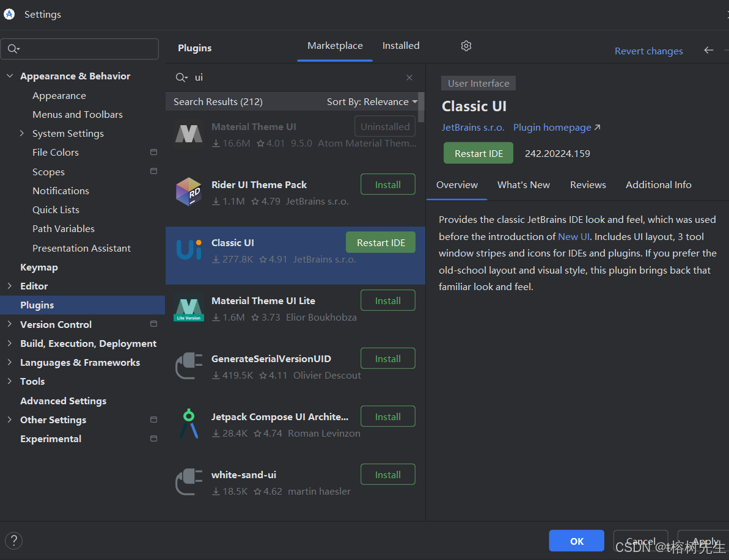This screenshot has height=560, width=729.
Task: Open the Reviews tab
Action: coord(588,185)
